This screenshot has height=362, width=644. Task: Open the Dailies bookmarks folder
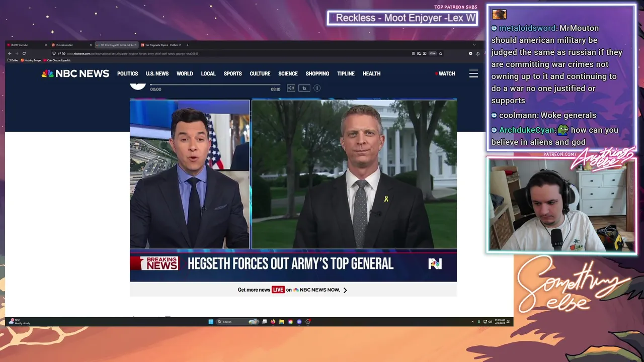[14, 60]
